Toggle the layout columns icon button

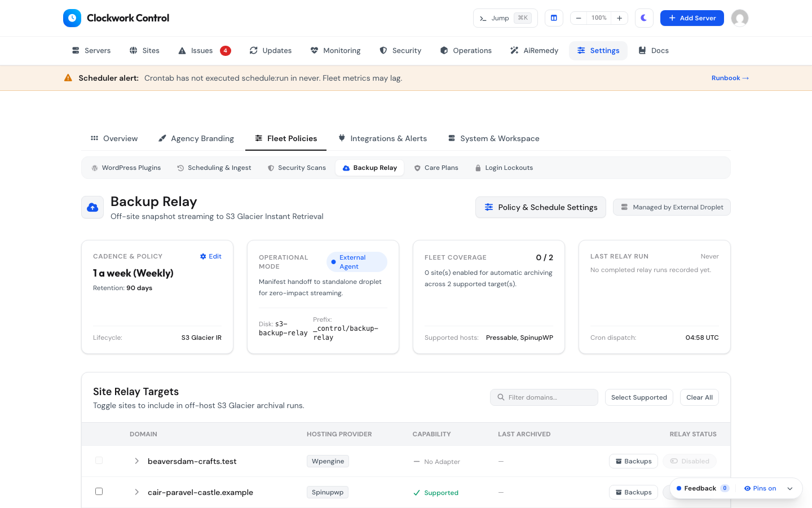pos(554,18)
